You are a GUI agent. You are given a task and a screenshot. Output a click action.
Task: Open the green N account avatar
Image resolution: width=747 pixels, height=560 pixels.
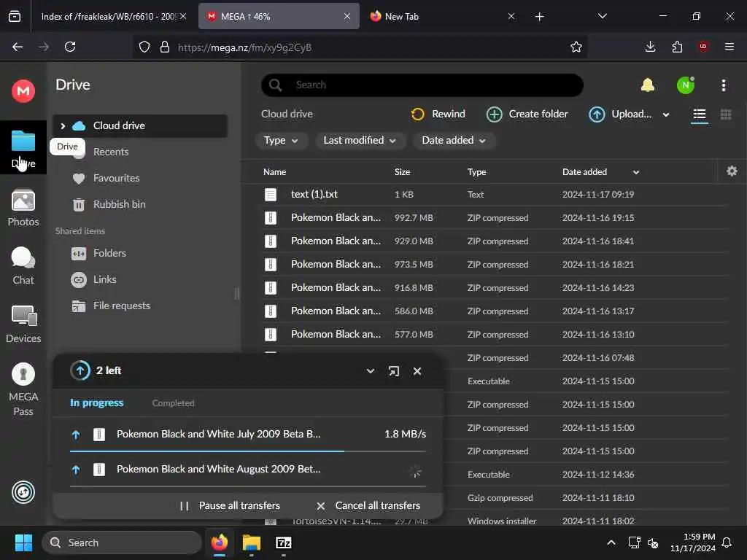686,85
